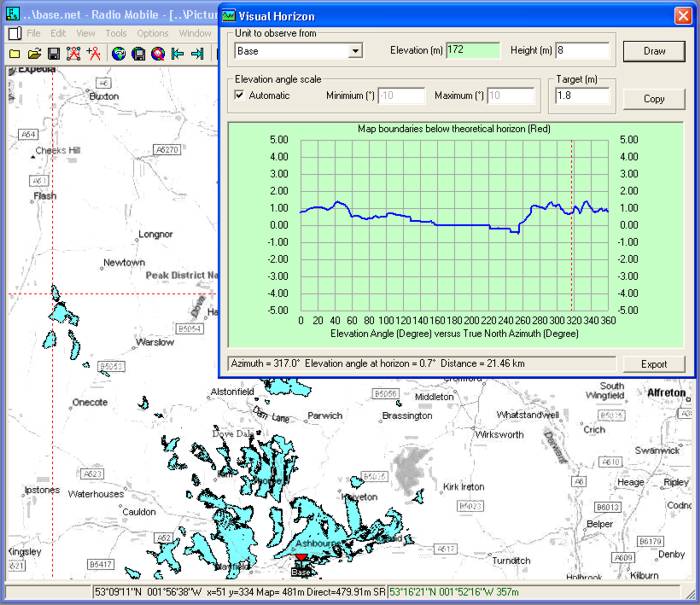Click the Parwich label on map
700x605 pixels.
coord(325,416)
